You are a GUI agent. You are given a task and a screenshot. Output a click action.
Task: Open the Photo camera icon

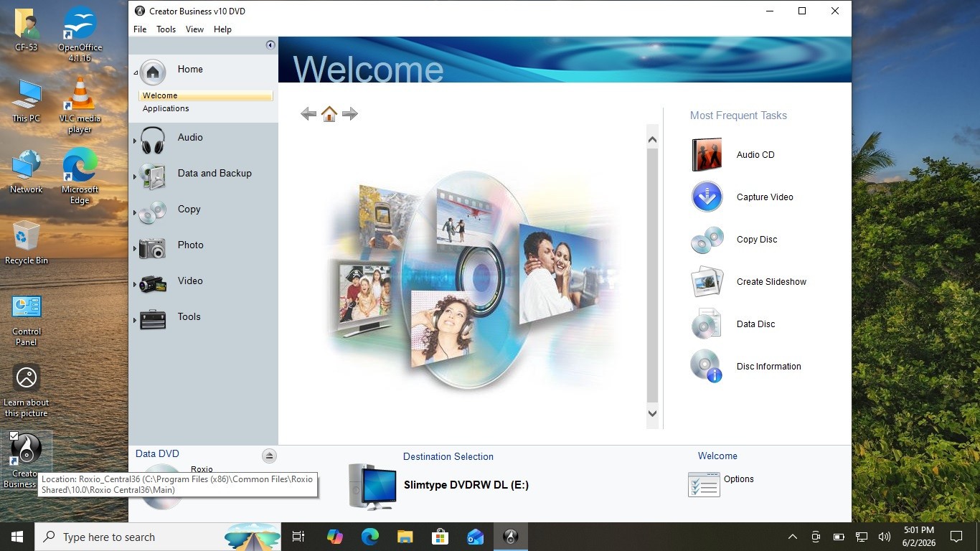(153, 248)
